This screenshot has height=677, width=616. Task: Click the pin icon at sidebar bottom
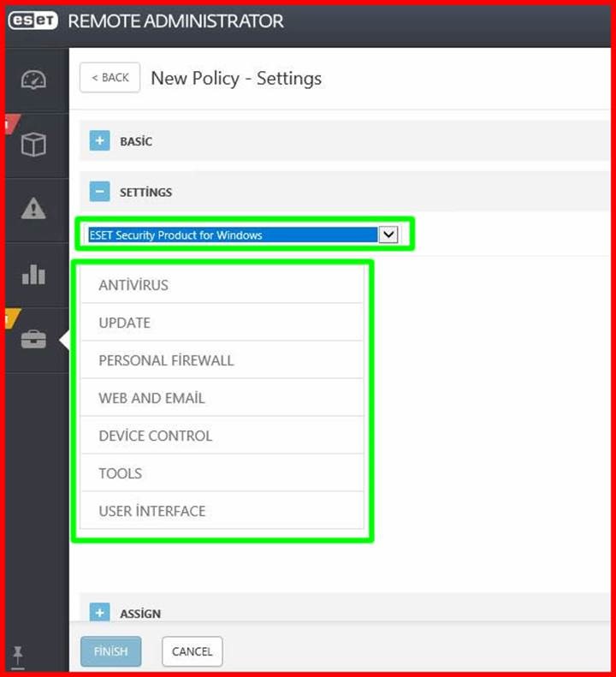click(18, 656)
